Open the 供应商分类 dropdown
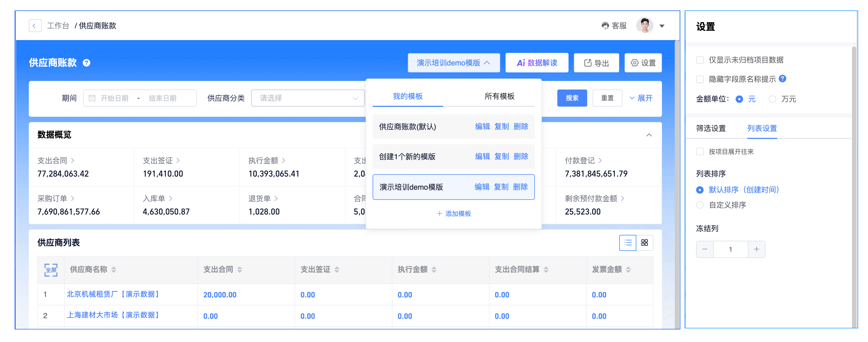Viewport: 868px width, 342px height. click(x=308, y=98)
